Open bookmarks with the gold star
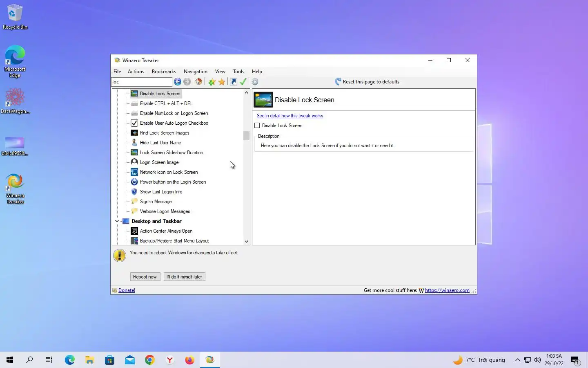Screen dimensions: 588x368 pyautogui.click(x=222, y=82)
